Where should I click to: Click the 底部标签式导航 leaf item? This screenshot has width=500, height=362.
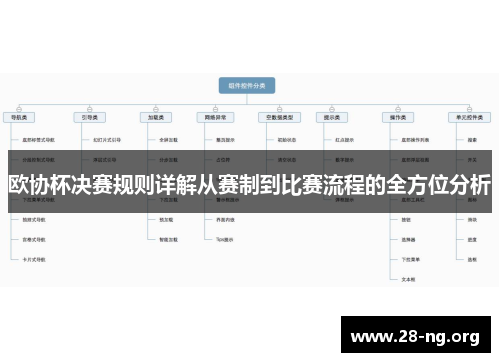pos(38,140)
